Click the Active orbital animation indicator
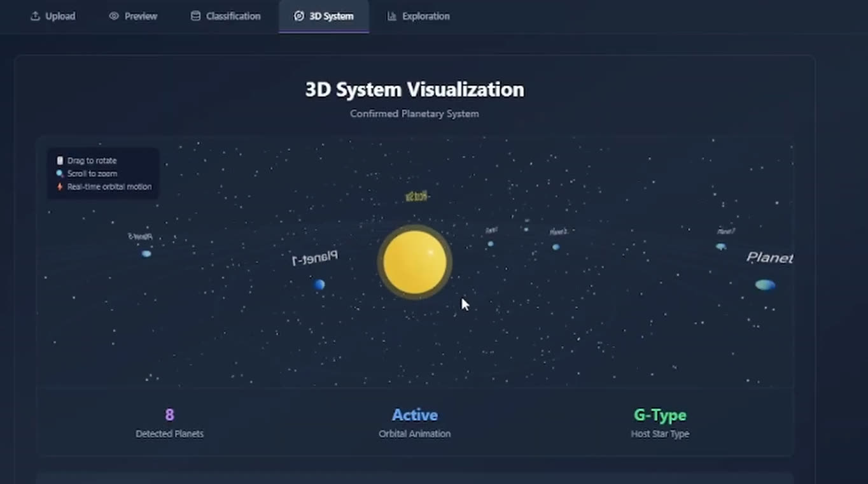 [x=414, y=415]
